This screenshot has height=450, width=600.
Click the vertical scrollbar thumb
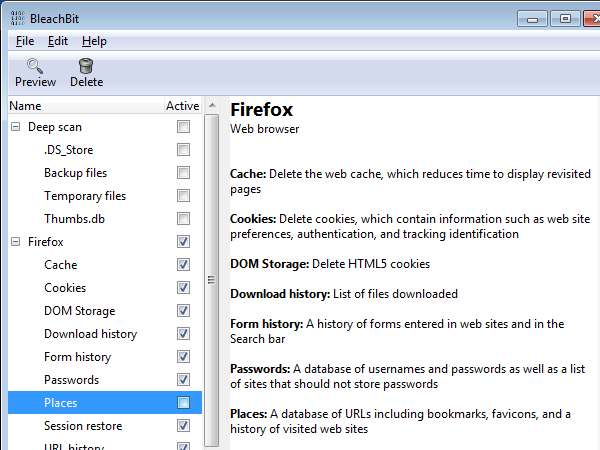[x=211, y=280]
